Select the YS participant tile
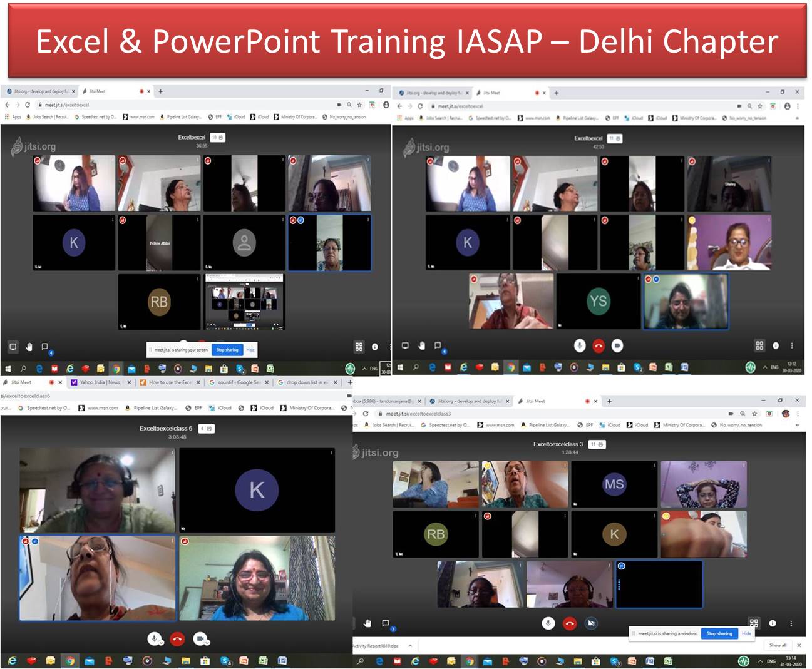The height and width of the screenshot is (669, 812). click(x=598, y=301)
